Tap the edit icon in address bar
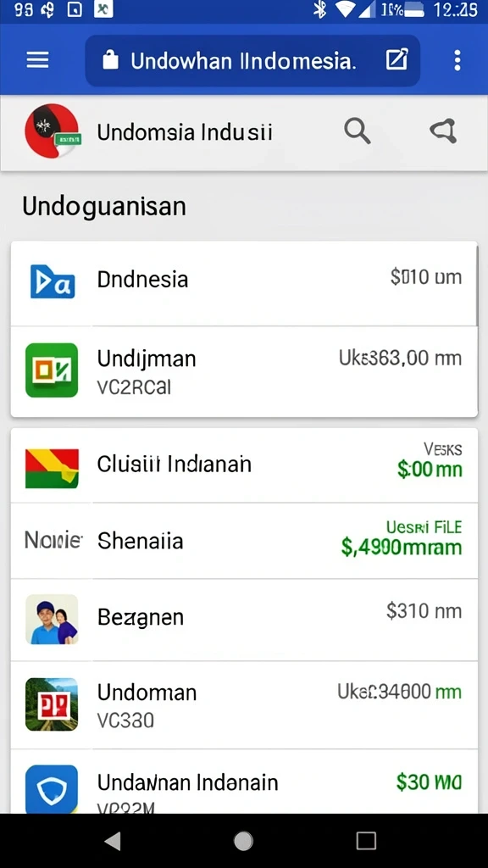488x868 pixels. tap(396, 60)
